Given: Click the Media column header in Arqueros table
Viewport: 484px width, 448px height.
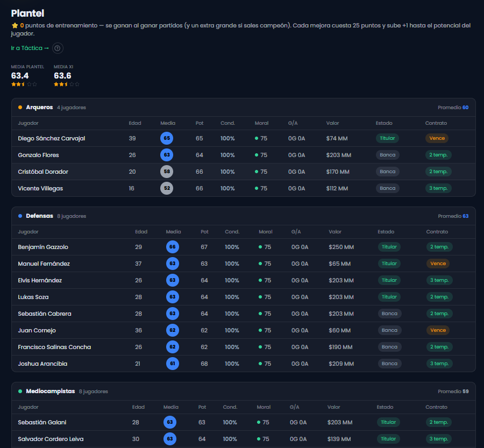Looking at the screenshot, I should pos(168,123).
